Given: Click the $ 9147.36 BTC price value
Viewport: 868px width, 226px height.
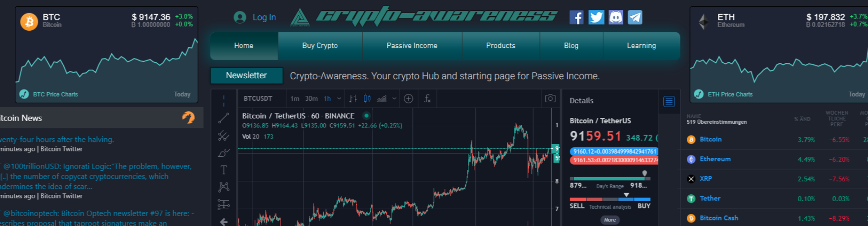Looking at the screenshot, I should click(151, 17).
